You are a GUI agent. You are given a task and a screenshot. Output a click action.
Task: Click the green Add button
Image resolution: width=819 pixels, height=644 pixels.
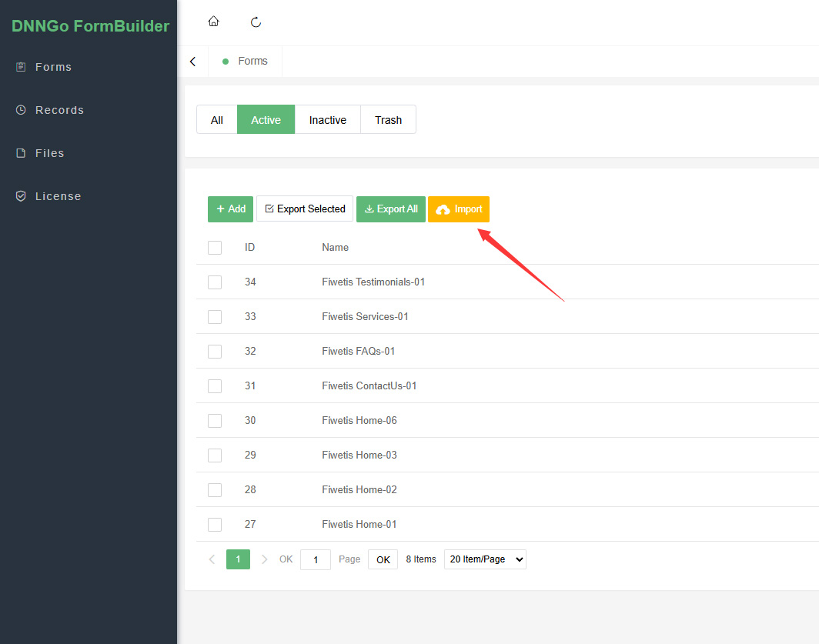pyautogui.click(x=230, y=209)
